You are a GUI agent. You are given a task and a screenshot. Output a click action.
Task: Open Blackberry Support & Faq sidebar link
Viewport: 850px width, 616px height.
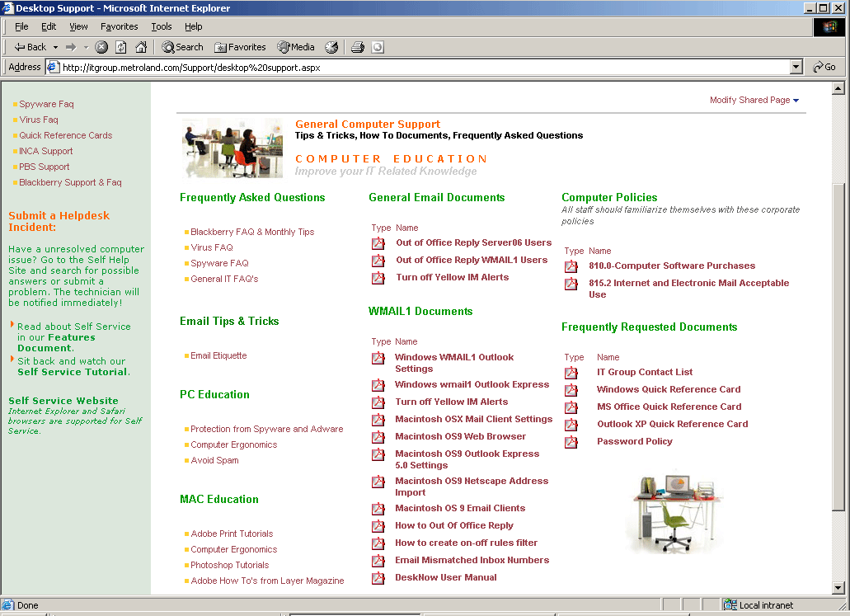(70, 183)
